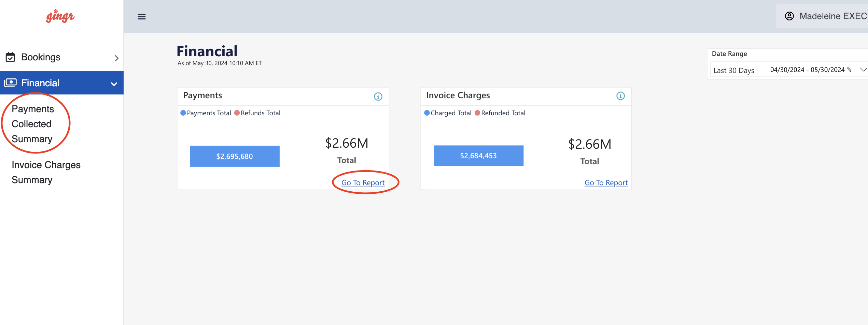Click the Invoice Charges card title
This screenshot has width=868, height=325.
(x=458, y=95)
